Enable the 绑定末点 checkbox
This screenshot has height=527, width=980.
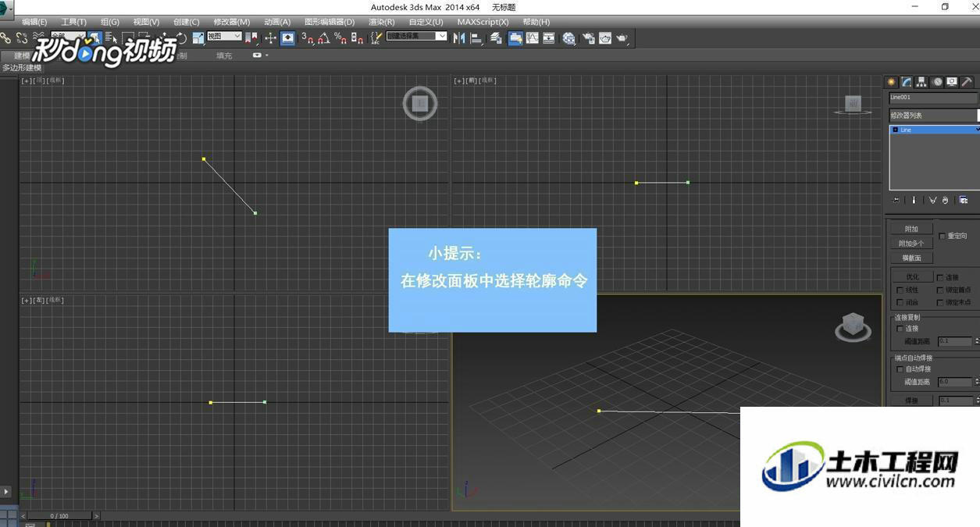coord(939,302)
